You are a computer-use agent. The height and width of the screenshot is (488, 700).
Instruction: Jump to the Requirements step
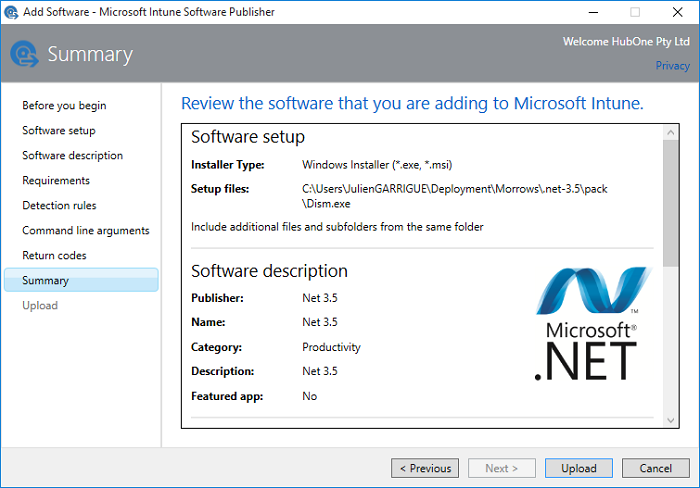(x=56, y=180)
